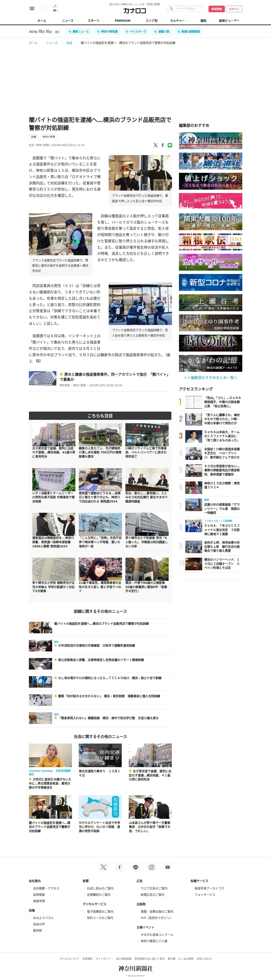This screenshot has width=271, height=980.
Task: Expand the エリア別 navigation dropdown
Action: [x=162, y=20]
